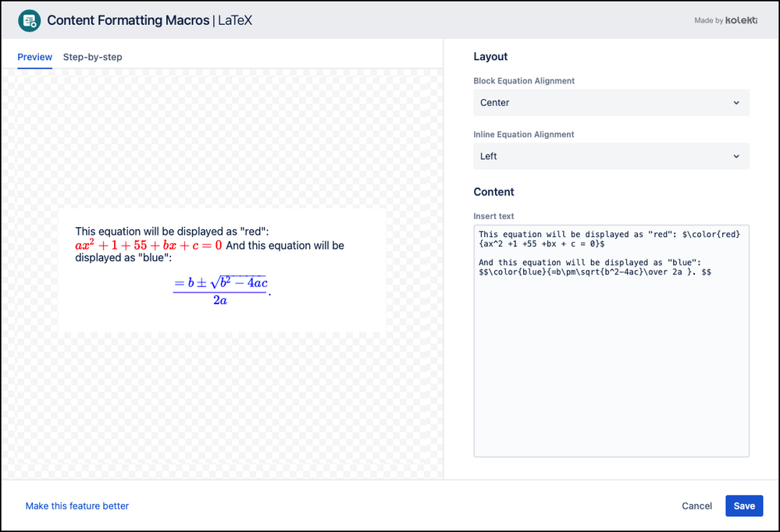Click the Content Formatting Macros app icon
780x532 pixels.
tap(29, 20)
